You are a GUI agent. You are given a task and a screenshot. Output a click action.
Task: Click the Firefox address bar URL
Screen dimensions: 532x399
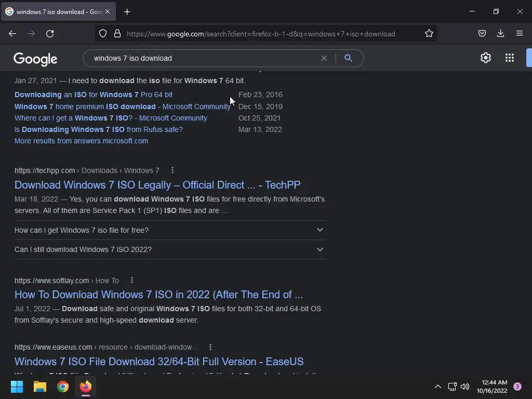click(x=261, y=34)
